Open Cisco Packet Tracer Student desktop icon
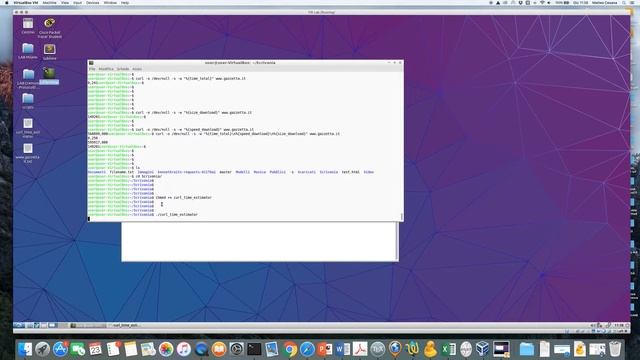 click(49, 28)
